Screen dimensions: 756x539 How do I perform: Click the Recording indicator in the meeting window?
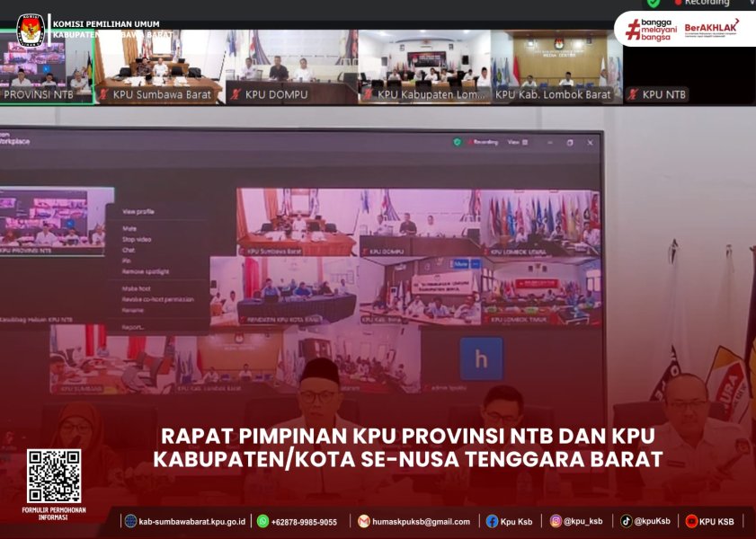(x=483, y=142)
